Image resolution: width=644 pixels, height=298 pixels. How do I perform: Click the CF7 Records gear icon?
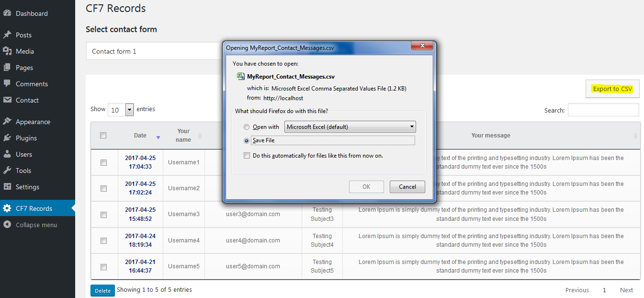[x=7, y=208]
